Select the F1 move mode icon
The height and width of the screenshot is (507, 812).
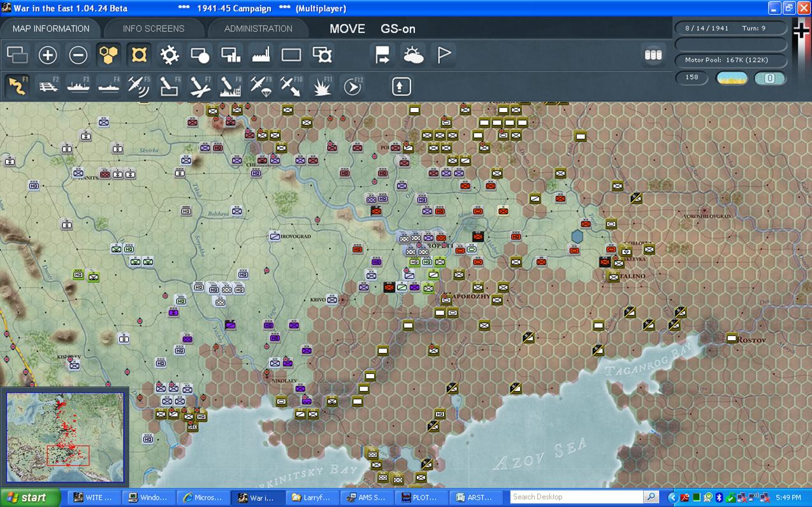click(x=18, y=86)
